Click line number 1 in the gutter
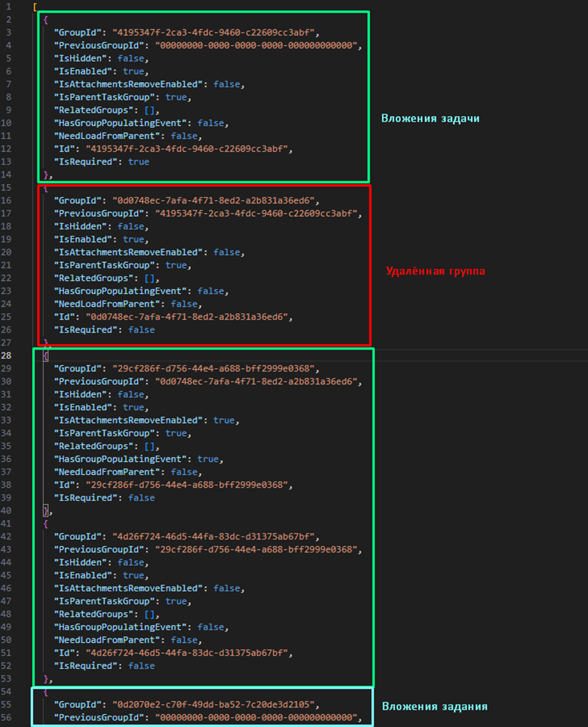This screenshot has width=588, height=727. (8, 7)
